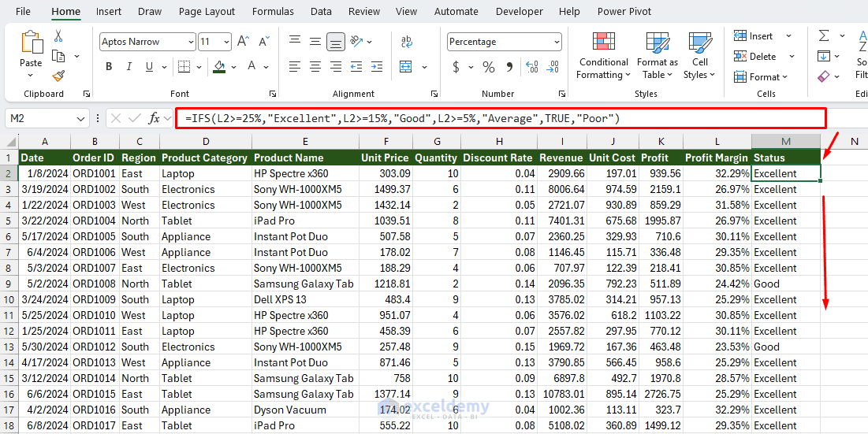Click the Decrease Indent icon
Screen dimensions: 868x434
358,67
